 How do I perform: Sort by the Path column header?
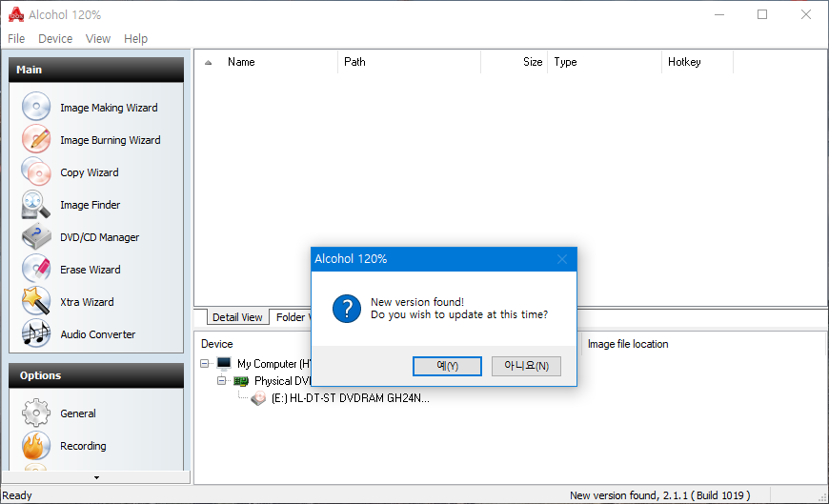click(409, 62)
